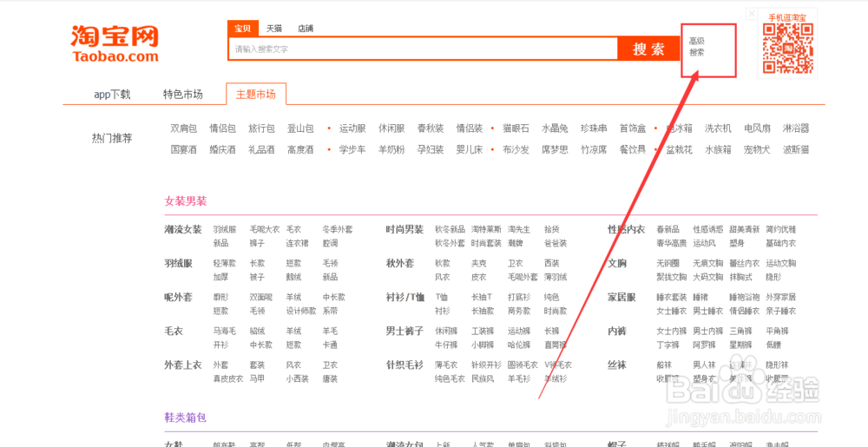Click the 羊奶粉 link

pyautogui.click(x=391, y=149)
